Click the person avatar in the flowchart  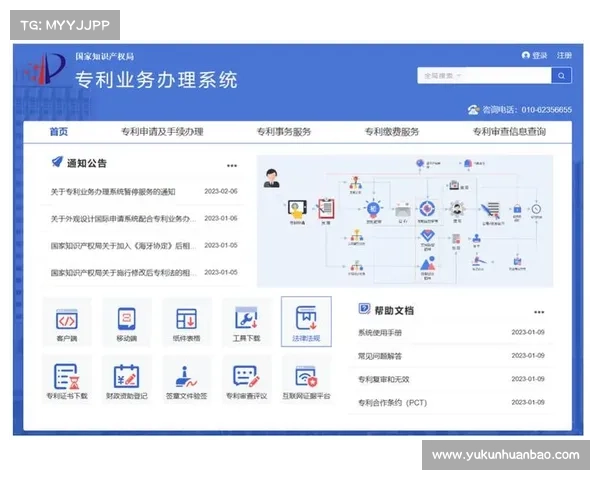pyautogui.click(x=272, y=178)
